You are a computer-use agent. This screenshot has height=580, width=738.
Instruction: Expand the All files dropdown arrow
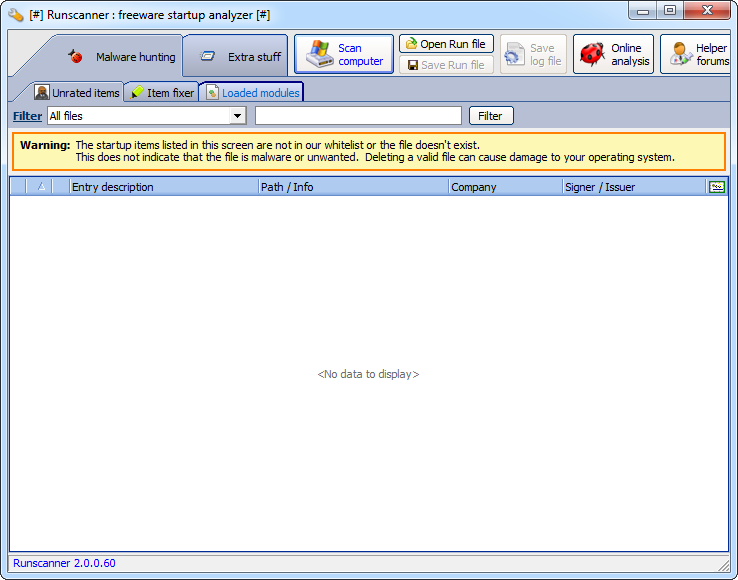pos(238,116)
